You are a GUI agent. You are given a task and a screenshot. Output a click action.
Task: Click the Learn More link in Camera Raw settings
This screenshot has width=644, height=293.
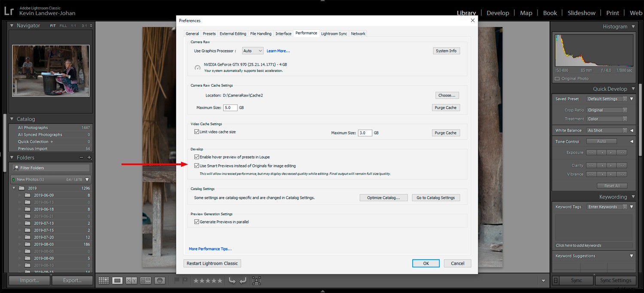(278, 50)
